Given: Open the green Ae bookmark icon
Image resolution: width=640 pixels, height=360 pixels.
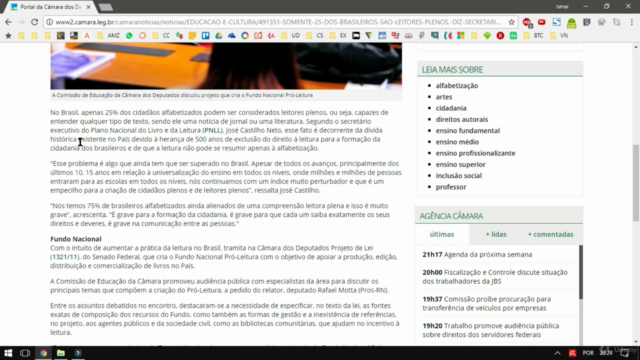Looking at the screenshot, I should [x=513, y=36].
